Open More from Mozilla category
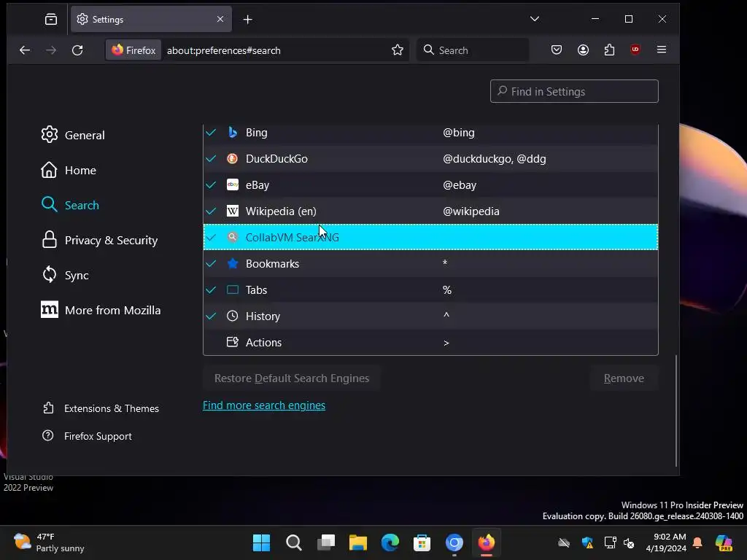Screen dimensions: 747x560 point(101,310)
